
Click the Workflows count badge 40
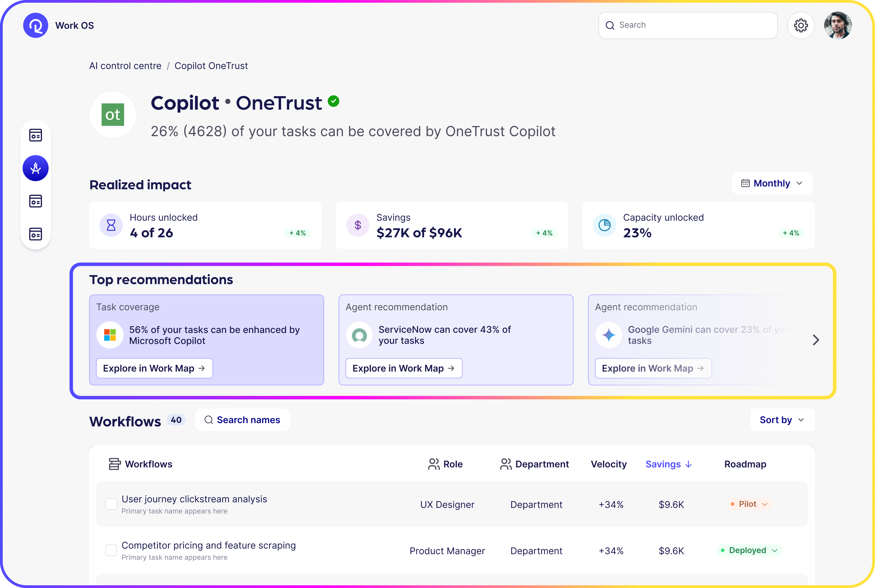[x=176, y=420]
